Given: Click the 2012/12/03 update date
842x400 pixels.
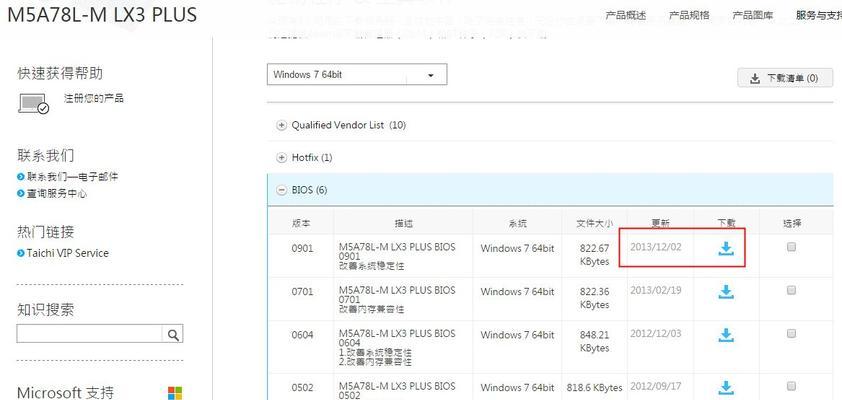Looking at the screenshot, I should (x=656, y=333).
